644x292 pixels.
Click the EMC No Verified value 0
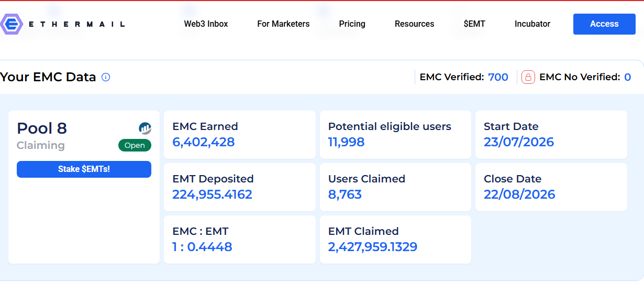(627, 77)
